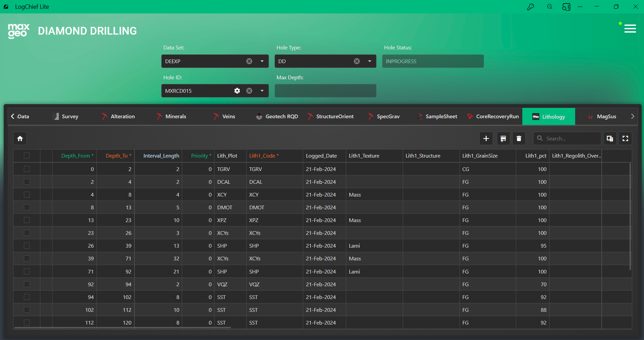This screenshot has height=340, width=644.
Task: Sort by Logged_Date column header
Action: click(x=324, y=156)
